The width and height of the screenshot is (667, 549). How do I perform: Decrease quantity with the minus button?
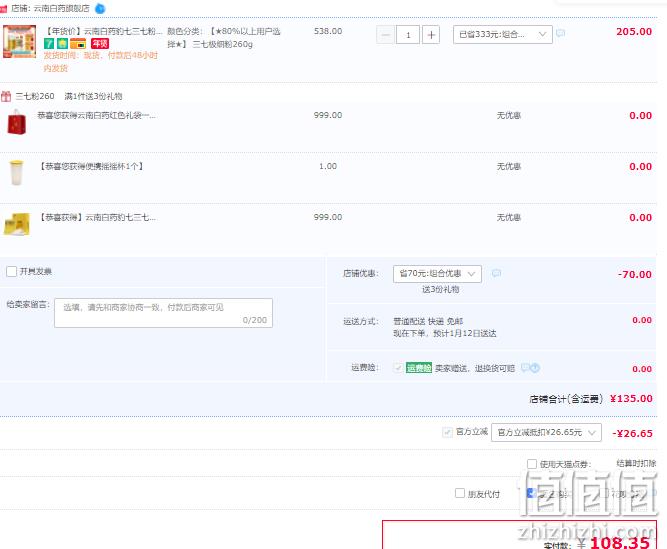point(385,35)
